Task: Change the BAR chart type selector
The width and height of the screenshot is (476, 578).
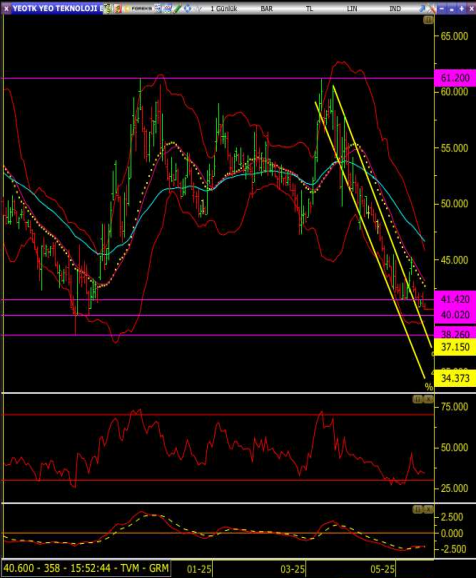Action: pyautogui.click(x=267, y=8)
